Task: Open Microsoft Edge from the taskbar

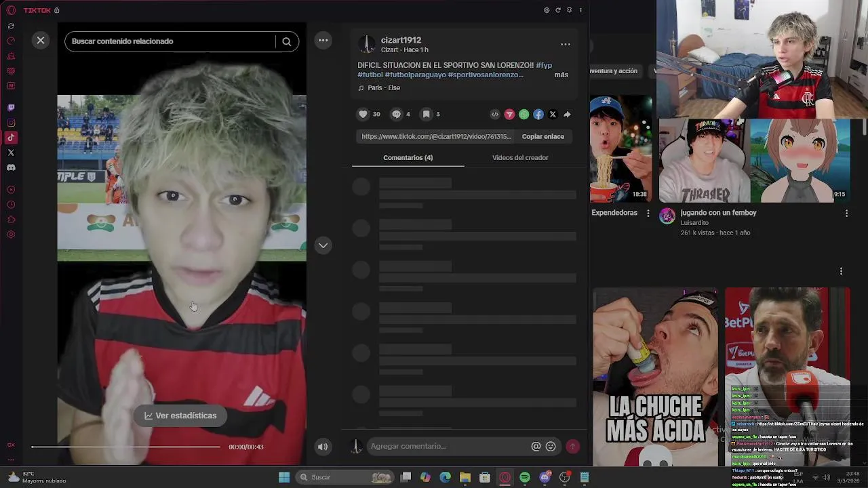Action: (x=446, y=477)
